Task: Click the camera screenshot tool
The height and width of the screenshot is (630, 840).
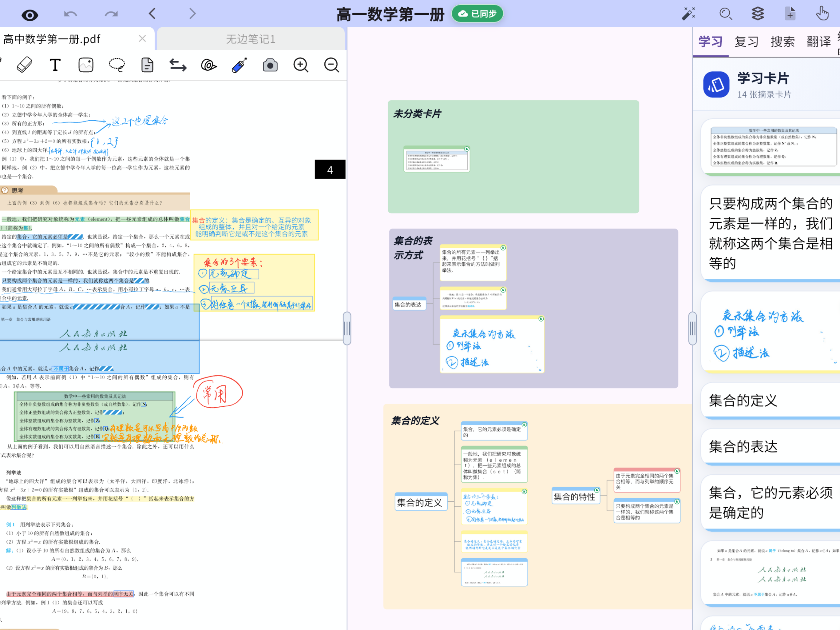Action: click(x=270, y=65)
